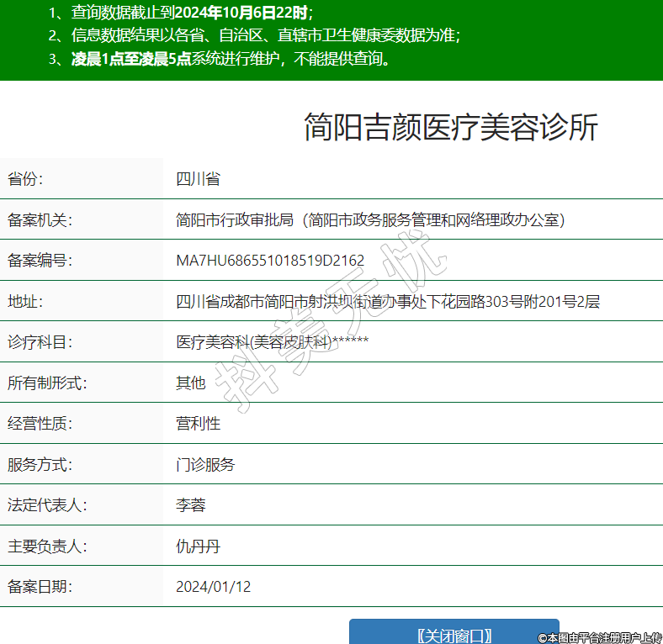Select the main person in charge 仇丹丹
The image size is (663, 644).
pyautogui.click(x=198, y=546)
